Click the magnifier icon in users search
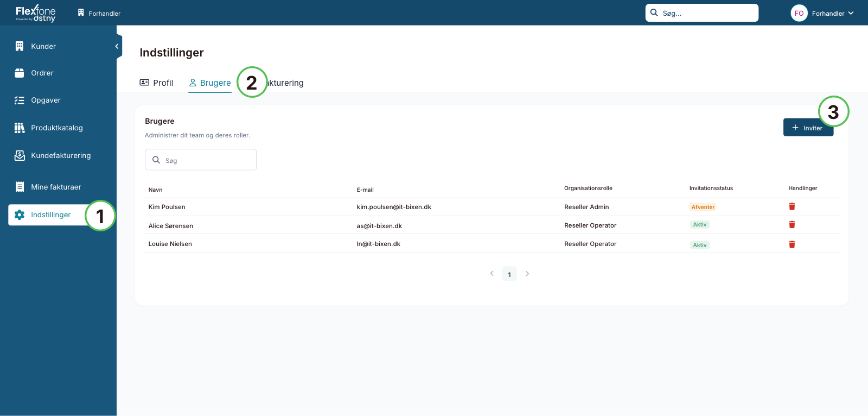The image size is (868, 416). [x=156, y=160]
